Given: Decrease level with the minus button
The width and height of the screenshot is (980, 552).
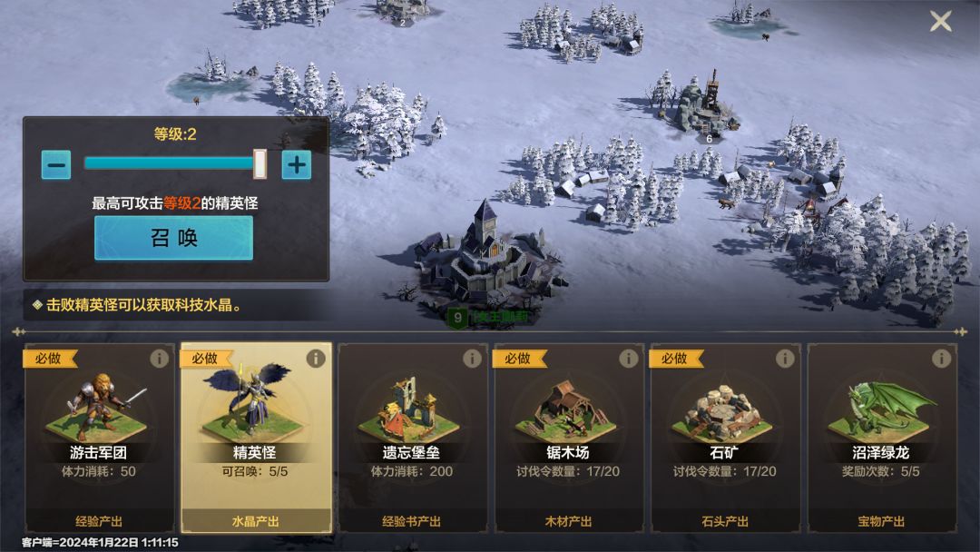Looking at the screenshot, I should (x=56, y=165).
